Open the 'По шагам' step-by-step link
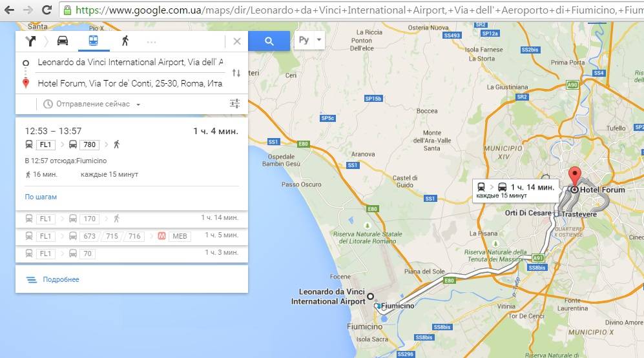The width and height of the screenshot is (644, 358). [x=41, y=197]
